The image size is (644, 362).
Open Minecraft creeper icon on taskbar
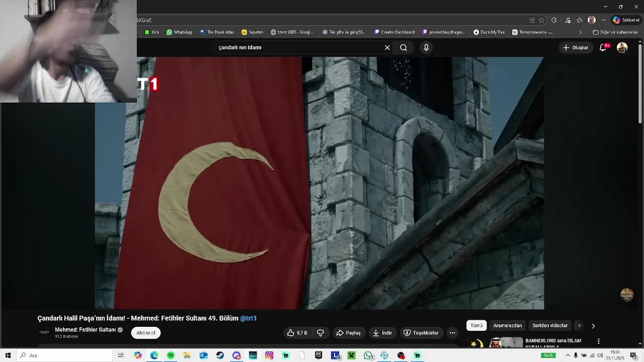coord(351,355)
